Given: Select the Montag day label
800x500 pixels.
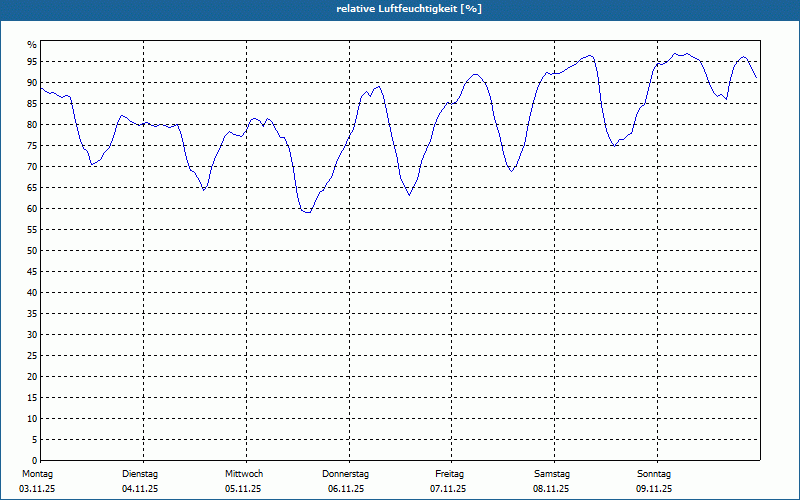Looking at the screenshot, I should (37, 474).
